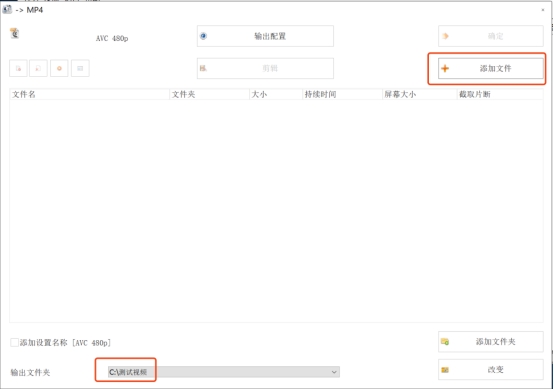Sort by the 屏幕大小 column header
554x390 pixels.
tap(419, 94)
